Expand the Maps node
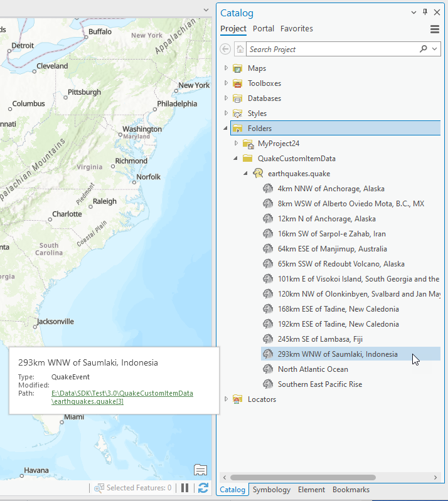The width and height of the screenshot is (448, 501). (227, 68)
